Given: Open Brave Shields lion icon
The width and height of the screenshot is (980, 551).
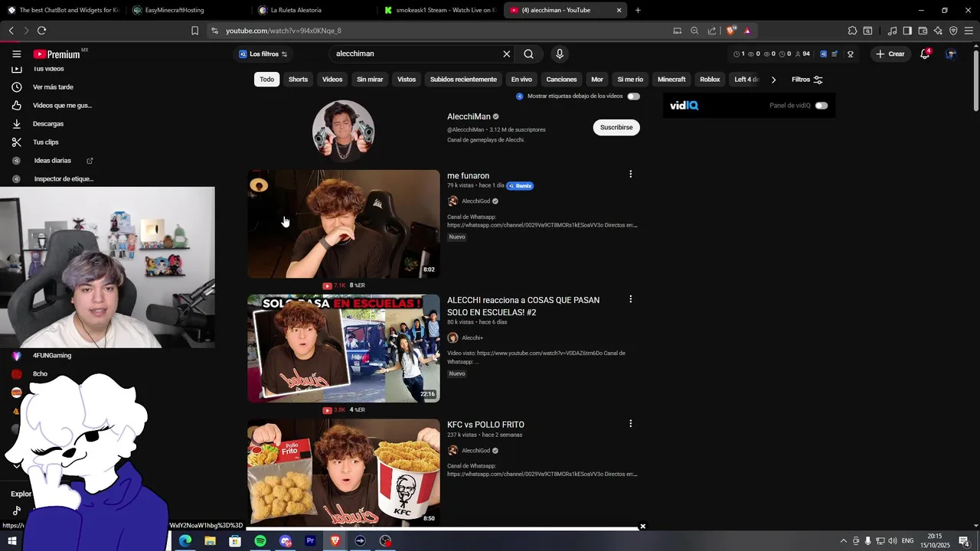Looking at the screenshot, I should (x=731, y=31).
